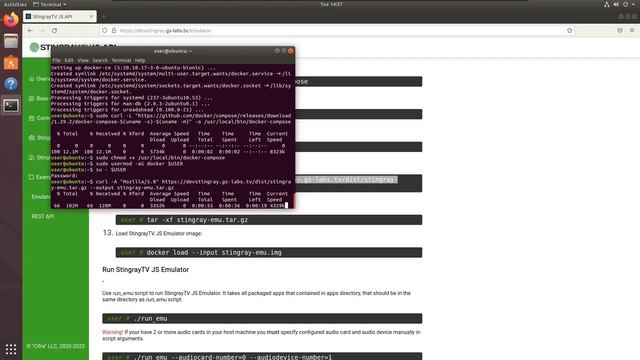Bookmark this page with the star
Image resolution: width=640 pixels, height=360 pixels.
coord(569,31)
